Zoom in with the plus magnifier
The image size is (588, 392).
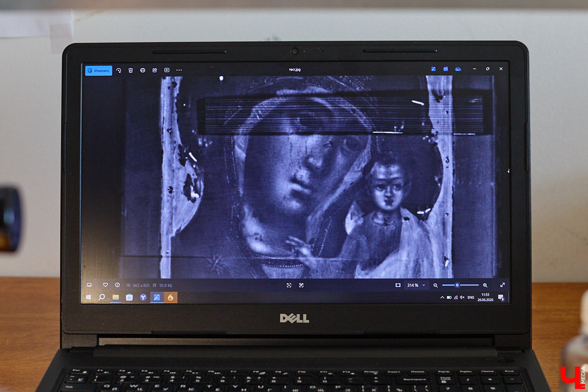click(x=485, y=285)
